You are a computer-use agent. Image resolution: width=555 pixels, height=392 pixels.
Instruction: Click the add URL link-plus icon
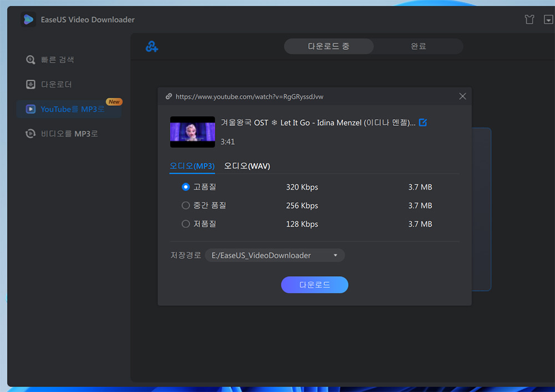coord(152,47)
